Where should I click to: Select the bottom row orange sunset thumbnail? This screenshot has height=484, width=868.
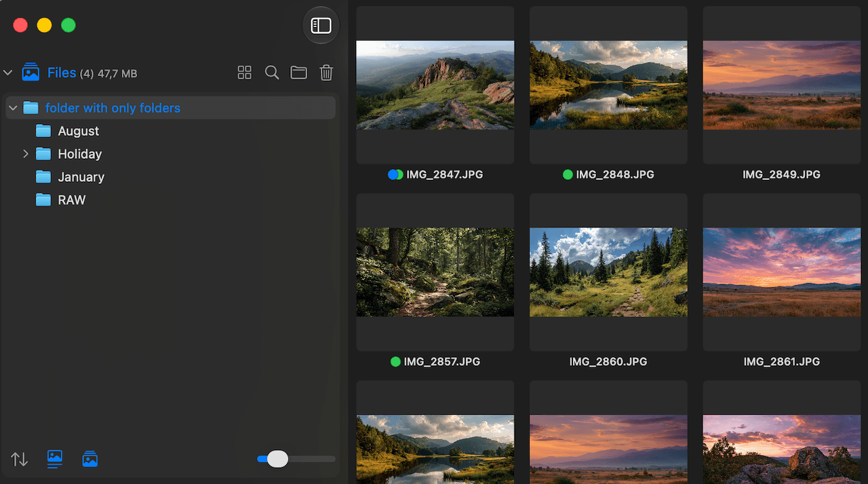[608, 449]
